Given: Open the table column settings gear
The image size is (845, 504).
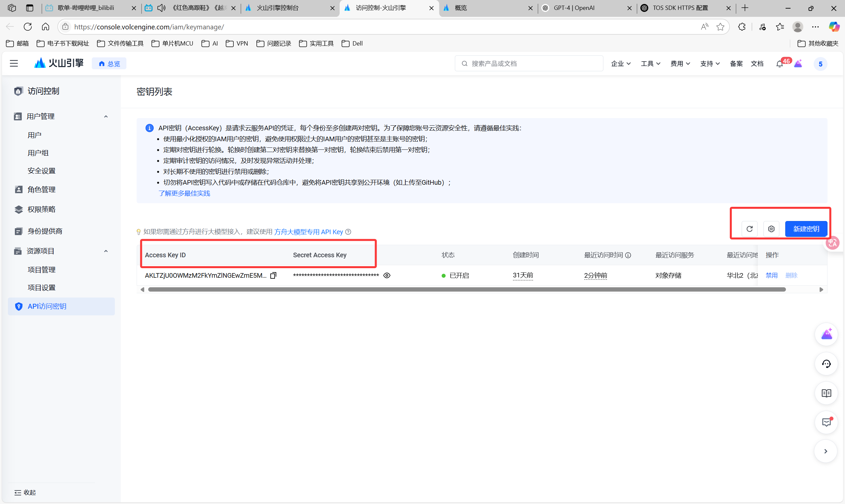Looking at the screenshot, I should point(771,229).
